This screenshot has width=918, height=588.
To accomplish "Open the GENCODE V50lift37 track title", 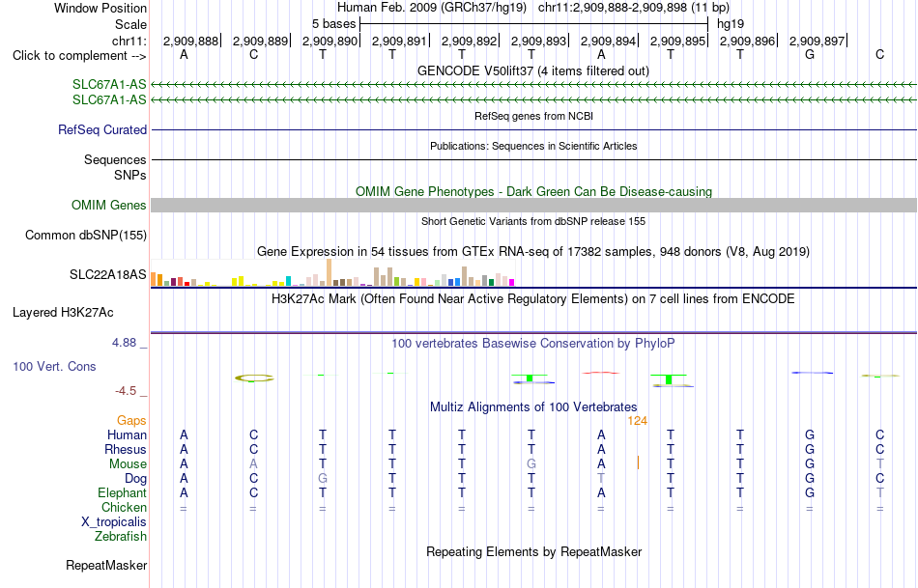I will (x=532, y=70).
